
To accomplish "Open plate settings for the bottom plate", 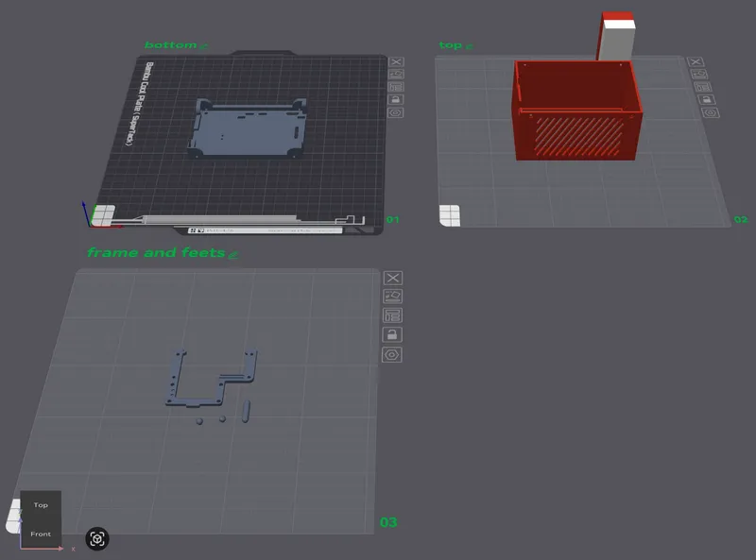I will pos(396,112).
